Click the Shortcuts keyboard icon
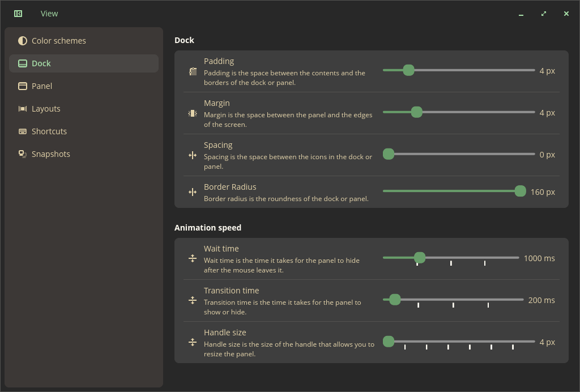 (x=23, y=131)
